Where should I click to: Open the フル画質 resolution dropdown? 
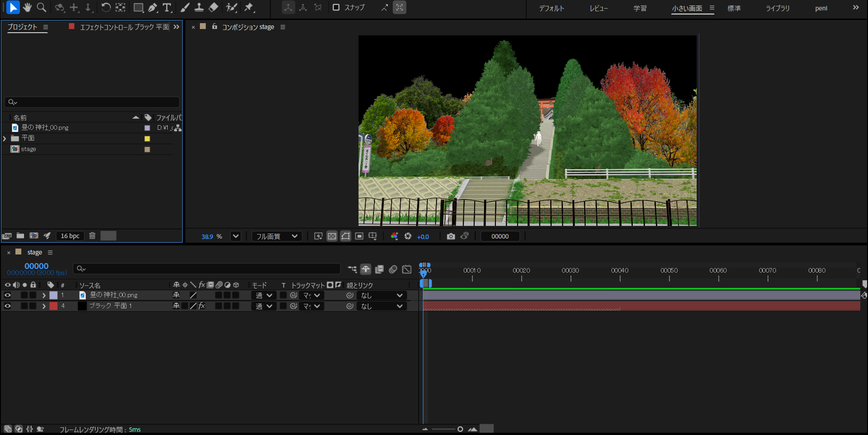pos(277,236)
